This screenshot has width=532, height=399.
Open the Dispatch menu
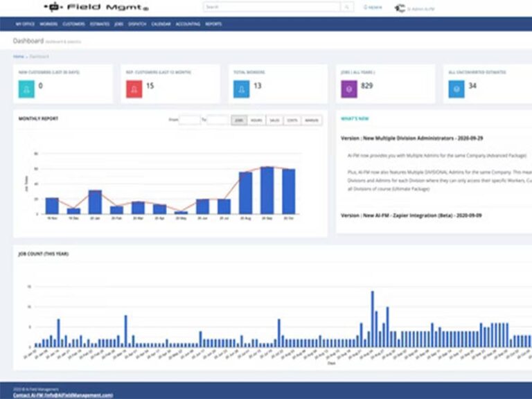point(137,24)
